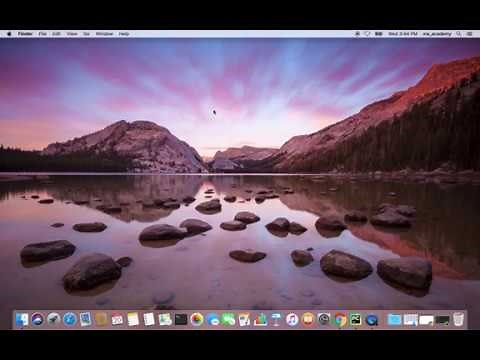The image size is (480, 360).
Task: Open the blue folder stack in dock
Action: [x=394, y=320]
